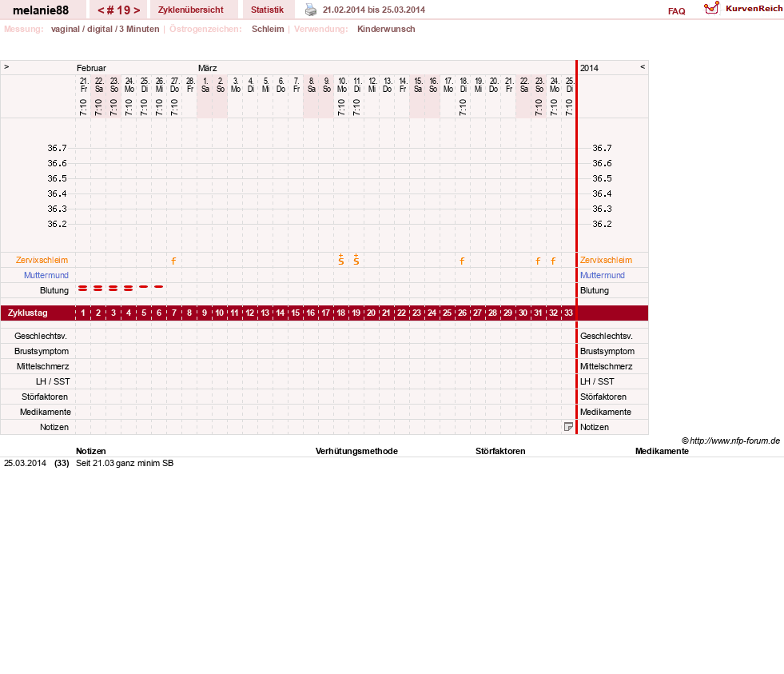Click the Blutung row label on left

54,291
